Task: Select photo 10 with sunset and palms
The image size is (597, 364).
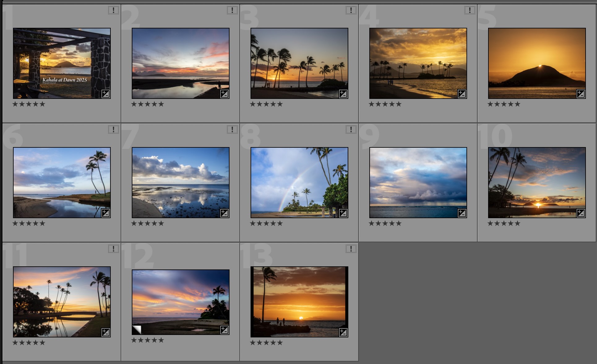Action: tap(537, 182)
